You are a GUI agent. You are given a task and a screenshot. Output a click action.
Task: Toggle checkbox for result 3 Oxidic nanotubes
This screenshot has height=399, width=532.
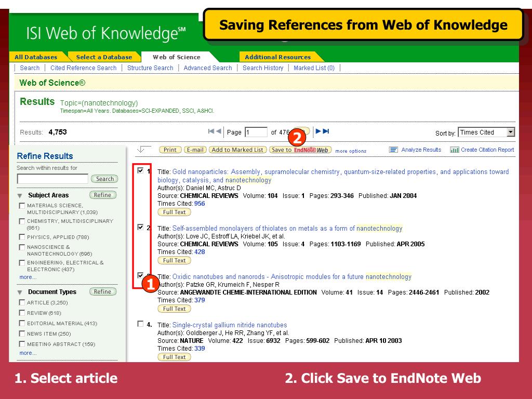[140, 275]
